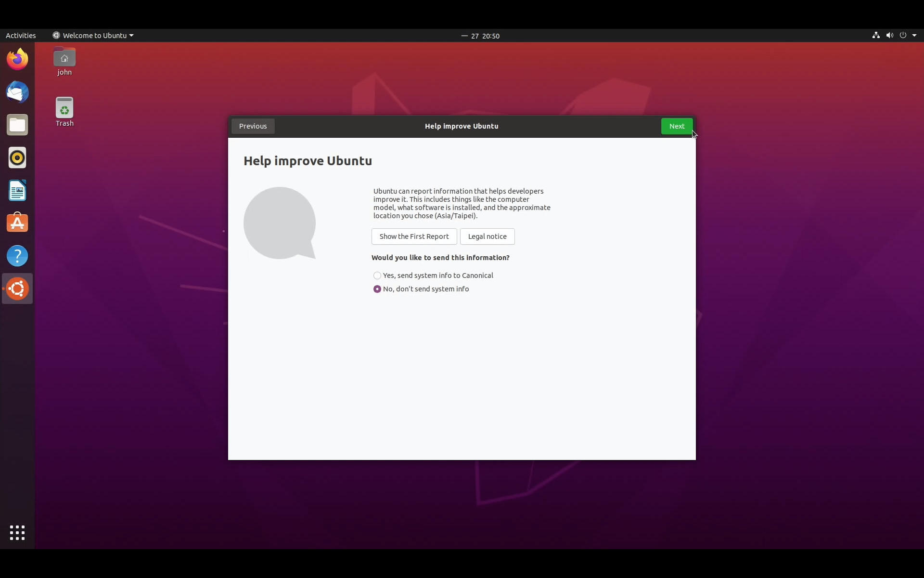Click the speech bubble illustration
This screenshot has width=924, height=578.
point(280,223)
